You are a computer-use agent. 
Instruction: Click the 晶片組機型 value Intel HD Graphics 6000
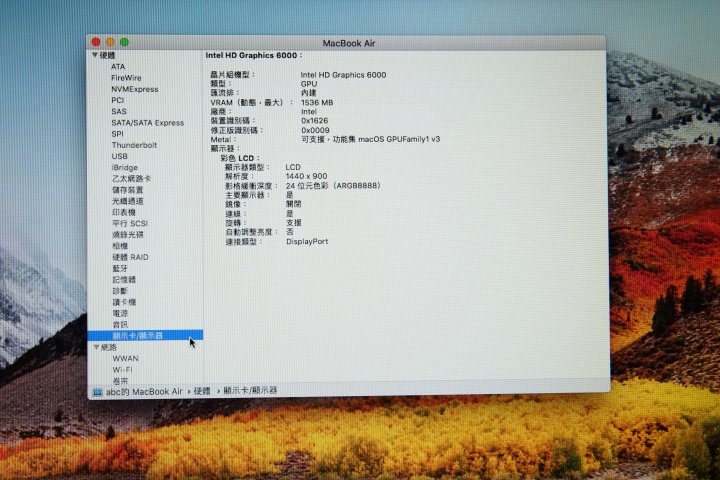point(343,75)
